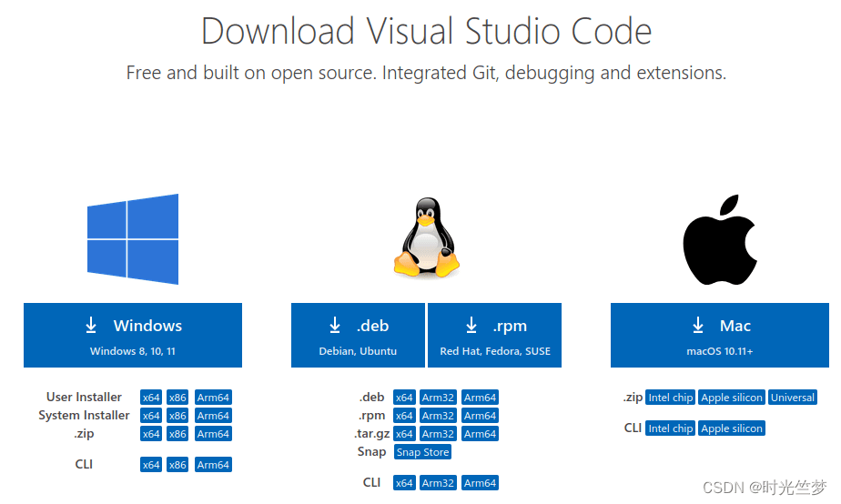The height and width of the screenshot is (504, 841).
Task: Click the '.tar.gz' row label
Action: (x=372, y=433)
